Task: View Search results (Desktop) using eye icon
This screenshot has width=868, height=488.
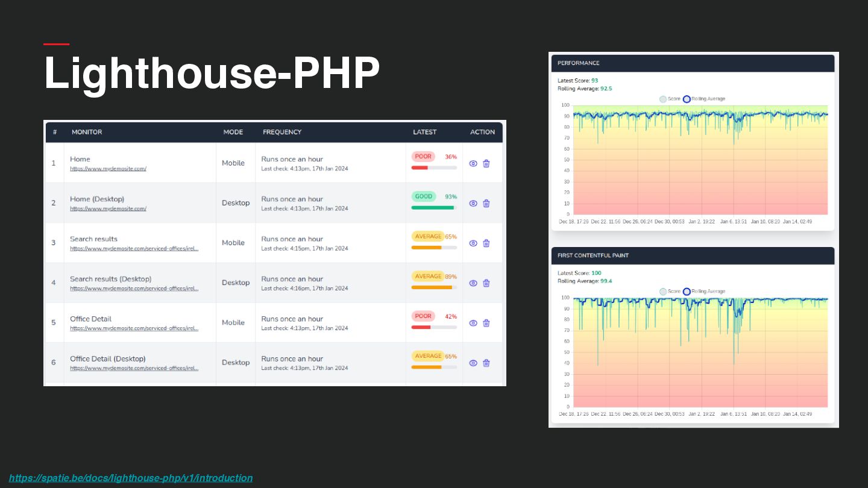Action: point(473,283)
